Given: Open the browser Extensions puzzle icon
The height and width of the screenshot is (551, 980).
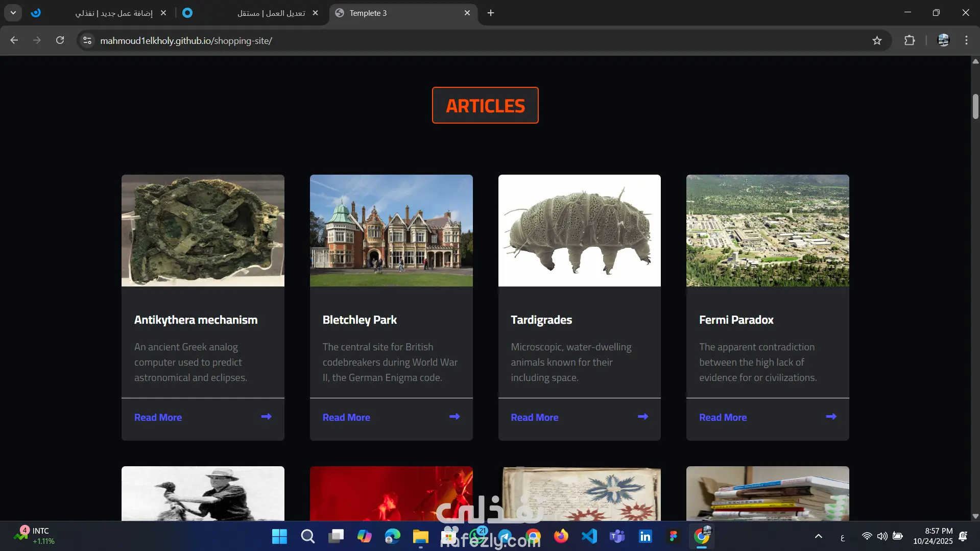Looking at the screenshot, I should (x=910, y=40).
